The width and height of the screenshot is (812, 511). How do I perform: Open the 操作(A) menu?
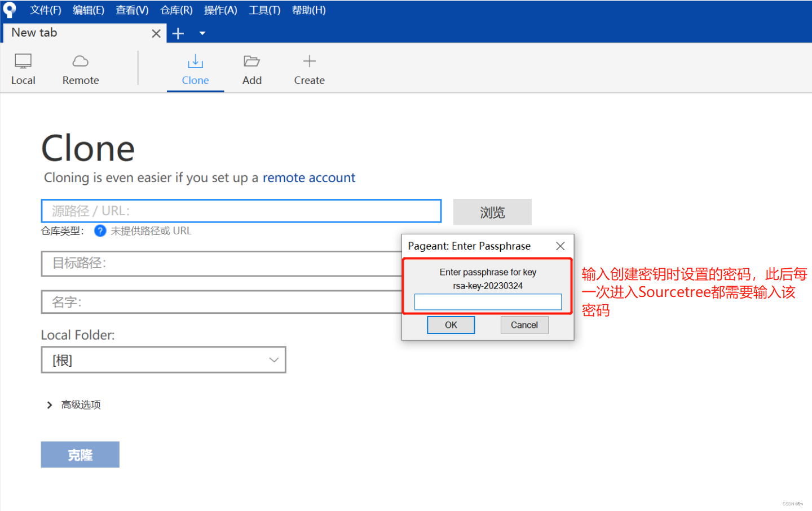[220, 10]
